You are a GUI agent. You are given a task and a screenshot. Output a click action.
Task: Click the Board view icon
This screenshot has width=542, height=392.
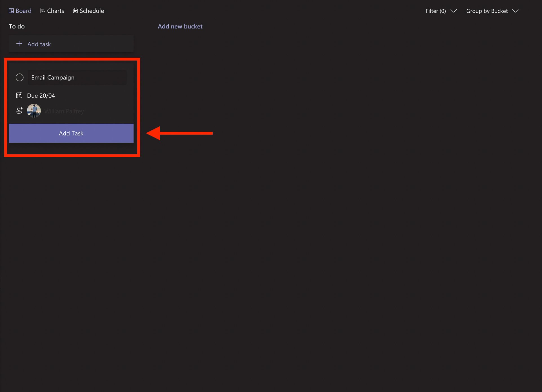point(11,10)
